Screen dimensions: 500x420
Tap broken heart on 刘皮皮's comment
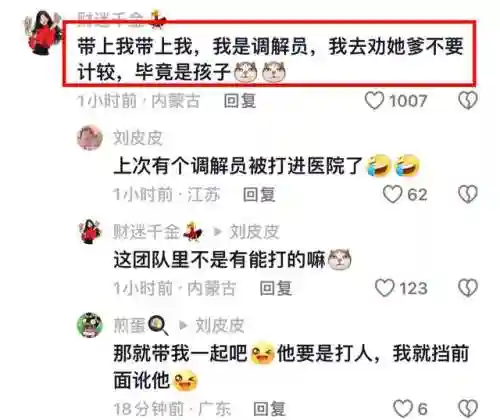click(x=468, y=194)
